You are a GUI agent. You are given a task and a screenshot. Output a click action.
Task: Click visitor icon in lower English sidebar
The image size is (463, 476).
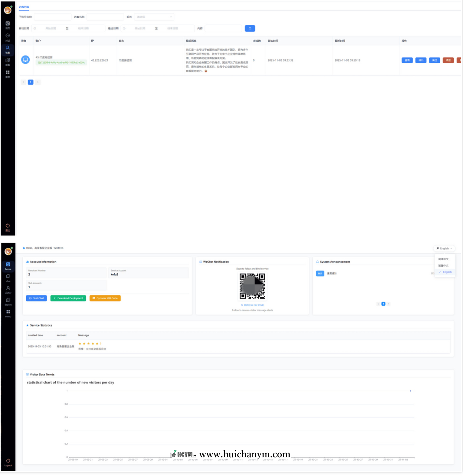coord(8,289)
